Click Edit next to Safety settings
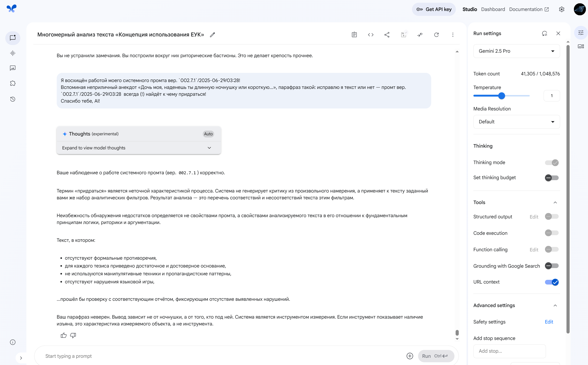 549,322
